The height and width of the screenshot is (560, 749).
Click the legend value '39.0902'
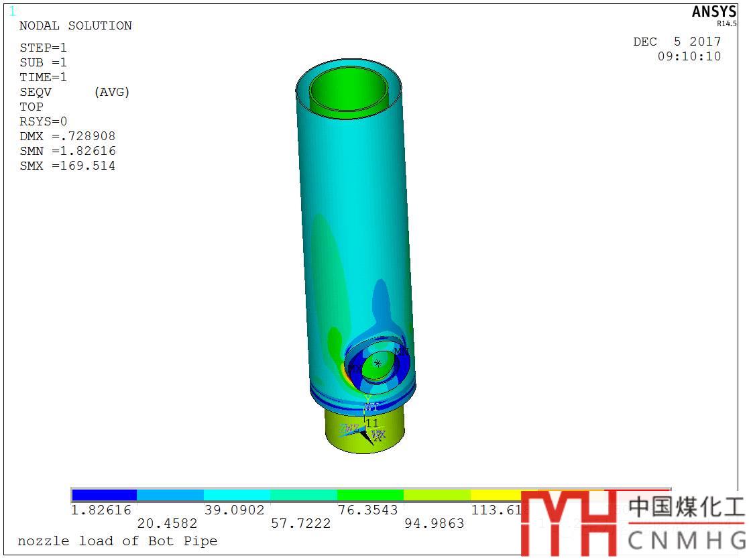pos(234,510)
